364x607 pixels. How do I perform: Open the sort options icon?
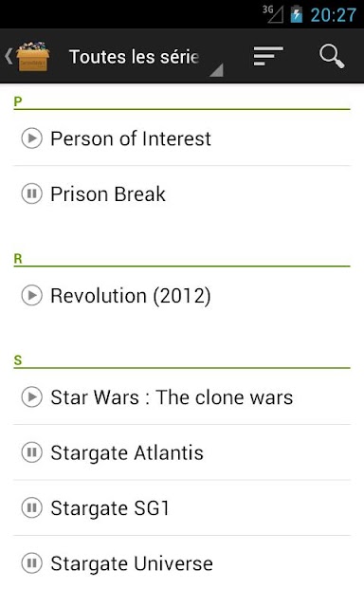point(268,56)
